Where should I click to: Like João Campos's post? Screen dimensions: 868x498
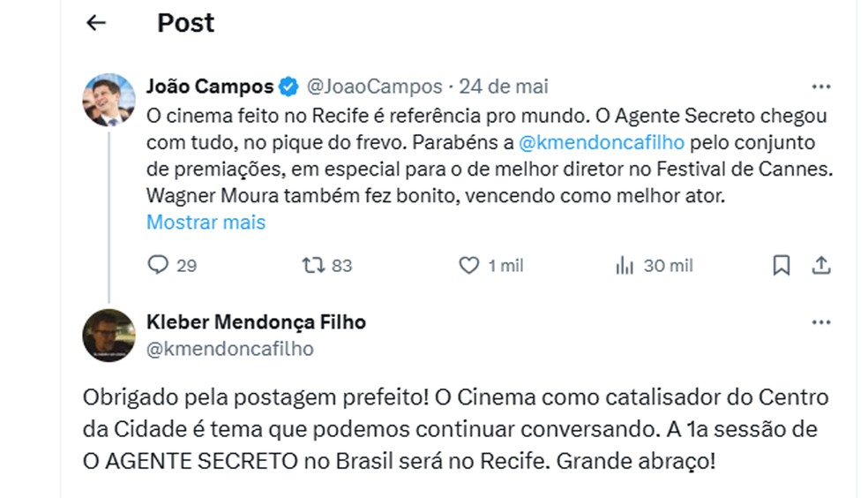coord(470,265)
